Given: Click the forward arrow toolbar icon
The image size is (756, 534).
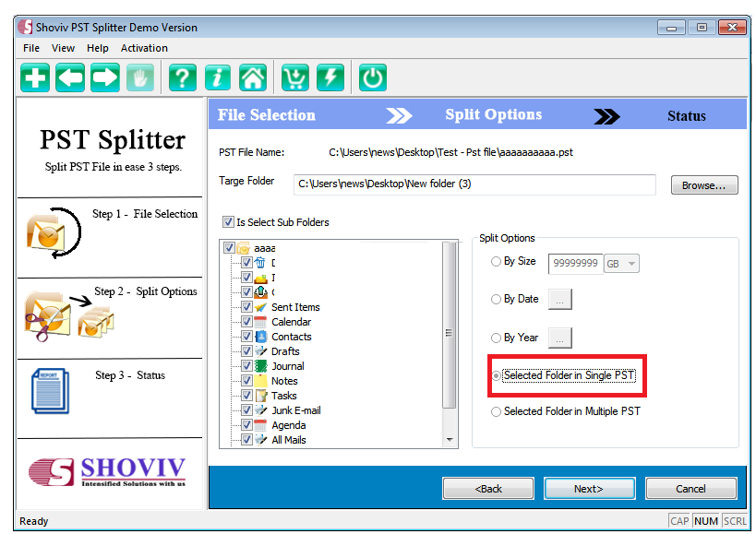Looking at the screenshot, I should point(104,77).
